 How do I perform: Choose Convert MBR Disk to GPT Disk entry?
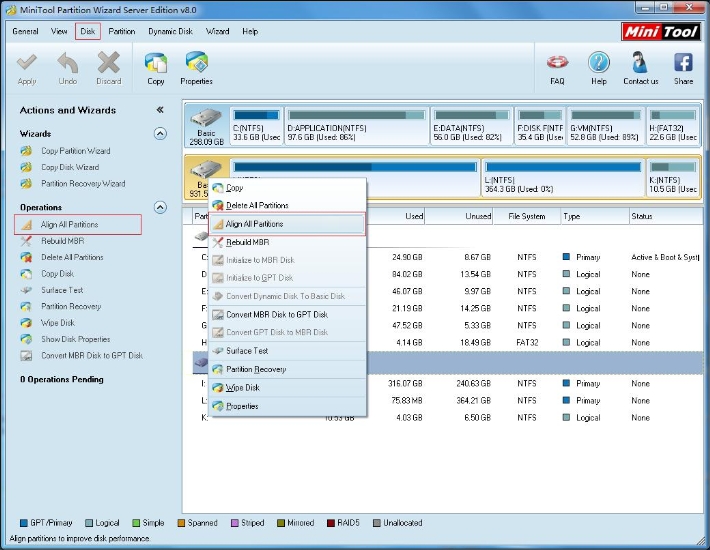click(x=276, y=314)
